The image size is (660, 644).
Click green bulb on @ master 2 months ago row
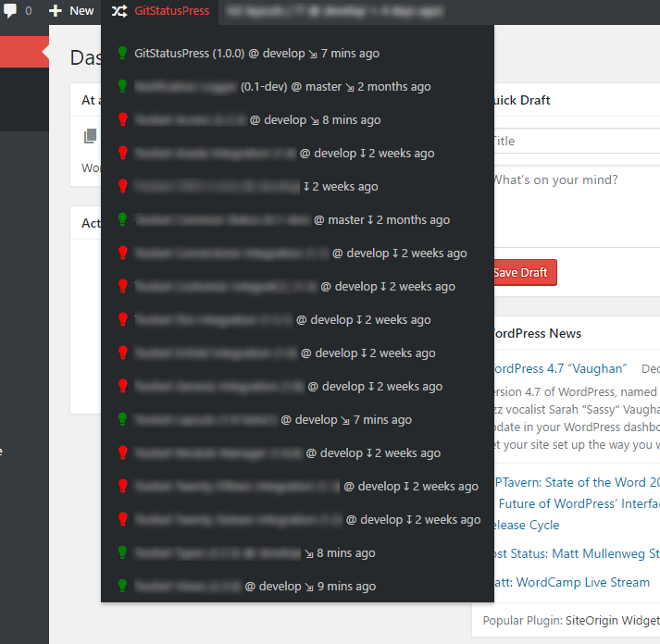(x=122, y=219)
